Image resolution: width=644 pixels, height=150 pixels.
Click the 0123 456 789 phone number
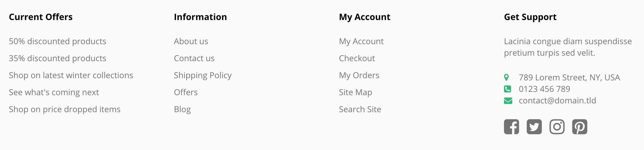(x=544, y=89)
